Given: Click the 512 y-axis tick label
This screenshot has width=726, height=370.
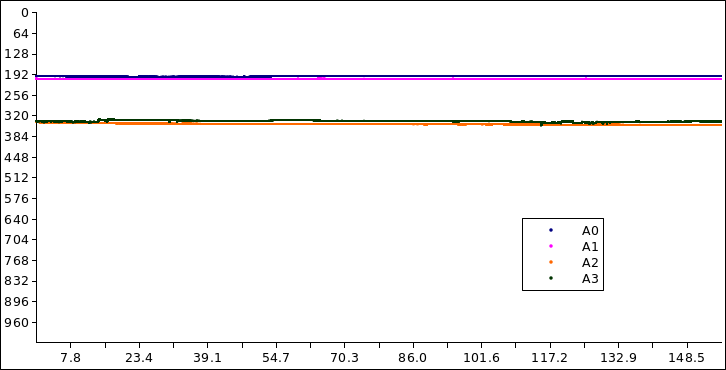Looking at the screenshot, I should (17, 178).
